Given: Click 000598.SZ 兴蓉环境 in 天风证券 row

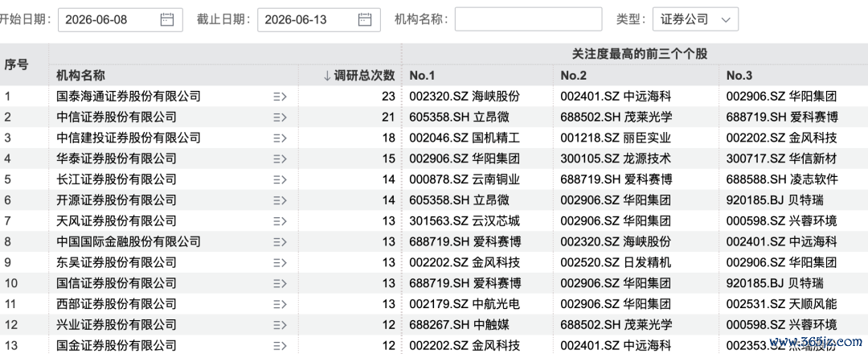Looking at the screenshot, I should 782,221.
